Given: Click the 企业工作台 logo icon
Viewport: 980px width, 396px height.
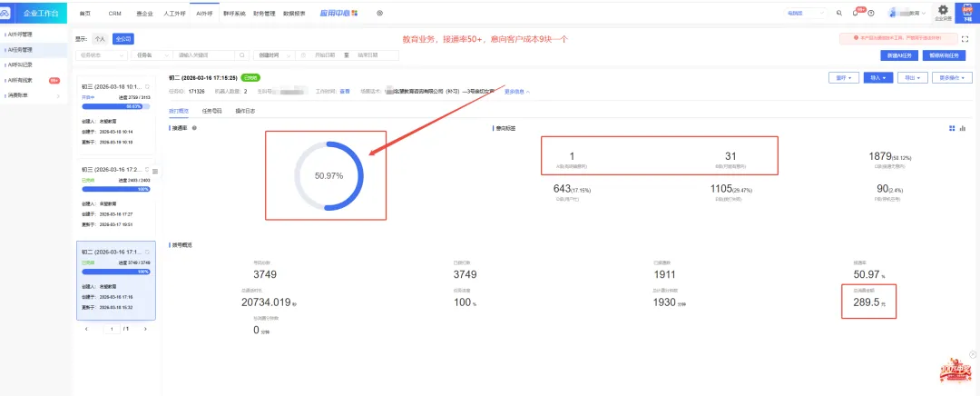Looking at the screenshot, I should coord(7,13).
